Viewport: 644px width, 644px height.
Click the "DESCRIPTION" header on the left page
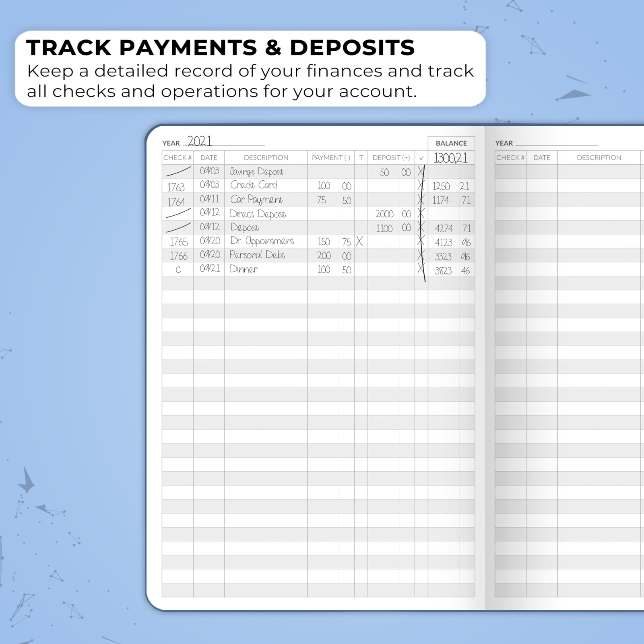[266, 158]
